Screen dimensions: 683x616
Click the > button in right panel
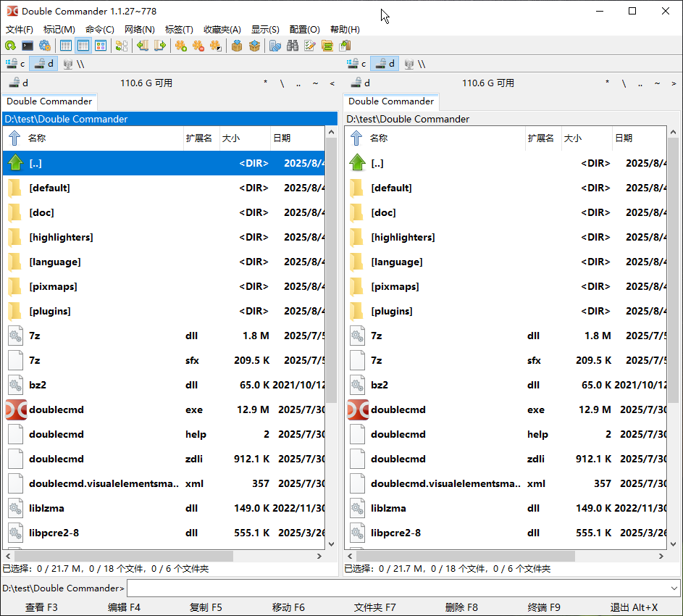(674, 83)
